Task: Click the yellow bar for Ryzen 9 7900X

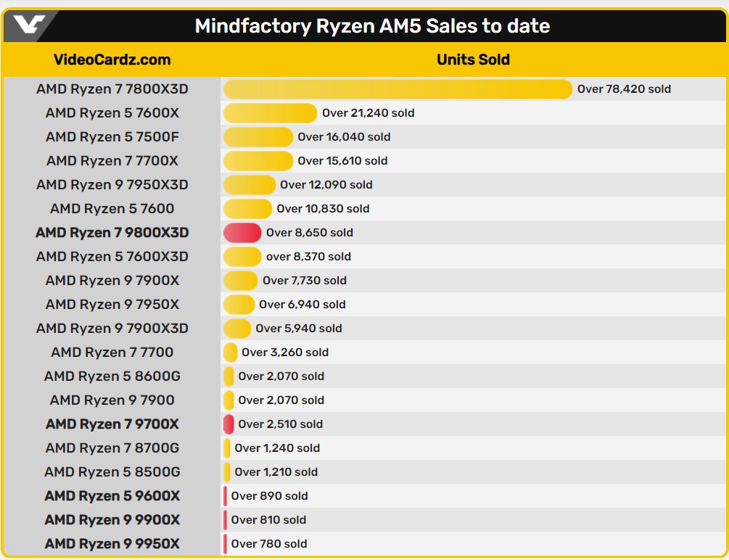Action: 240,281
